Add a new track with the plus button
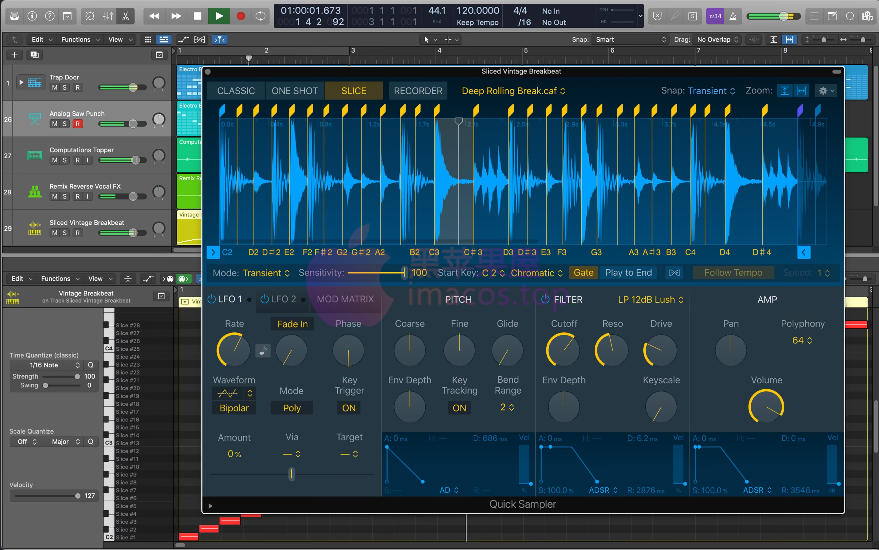The height and width of the screenshot is (550, 879). (15, 55)
